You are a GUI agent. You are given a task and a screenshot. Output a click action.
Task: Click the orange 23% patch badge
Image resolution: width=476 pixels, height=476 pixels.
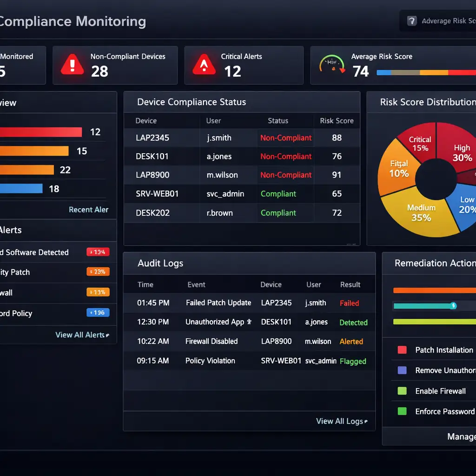pyautogui.click(x=98, y=272)
